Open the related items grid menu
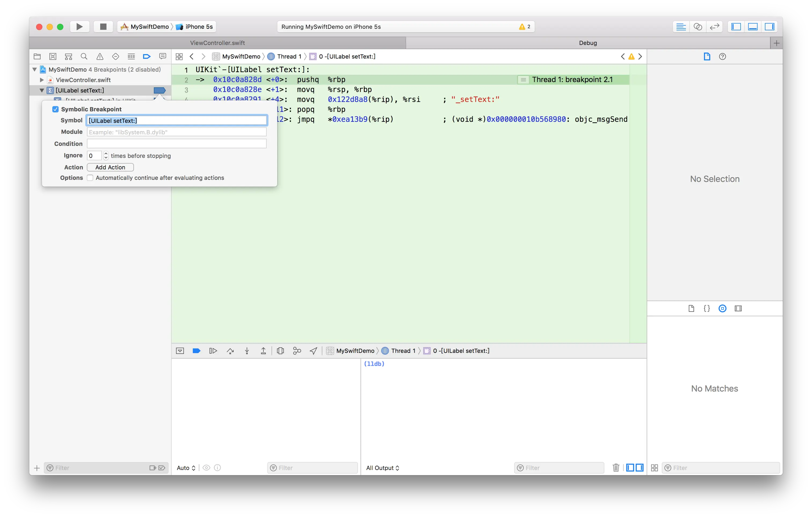This screenshot has width=812, height=517. (x=179, y=56)
